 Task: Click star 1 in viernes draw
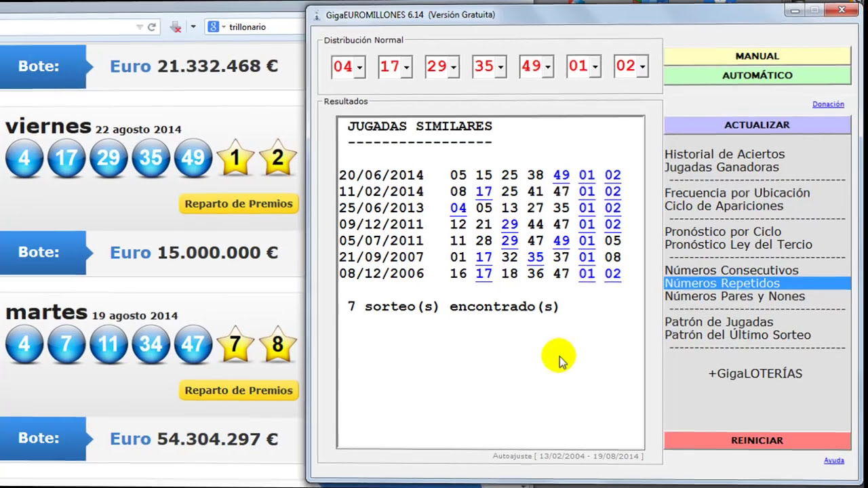pos(235,157)
